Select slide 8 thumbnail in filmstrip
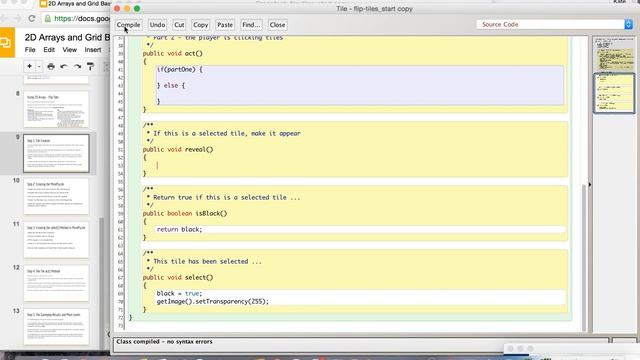640x360 pixels. (56, 109)
